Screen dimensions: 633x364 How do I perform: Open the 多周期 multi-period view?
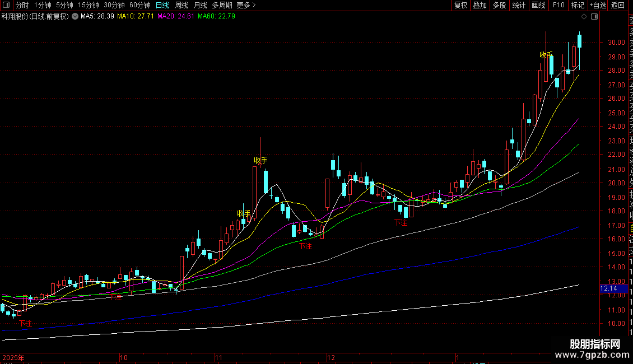[x=222, y=5]
